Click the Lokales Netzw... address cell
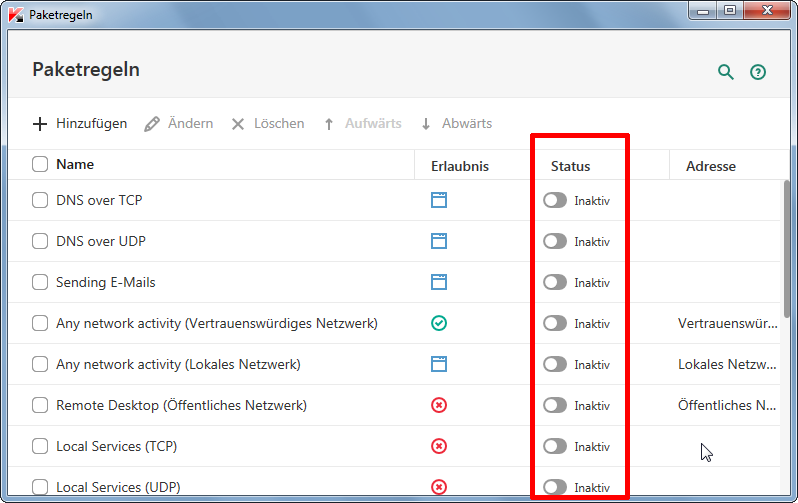 tap(727, 365)
